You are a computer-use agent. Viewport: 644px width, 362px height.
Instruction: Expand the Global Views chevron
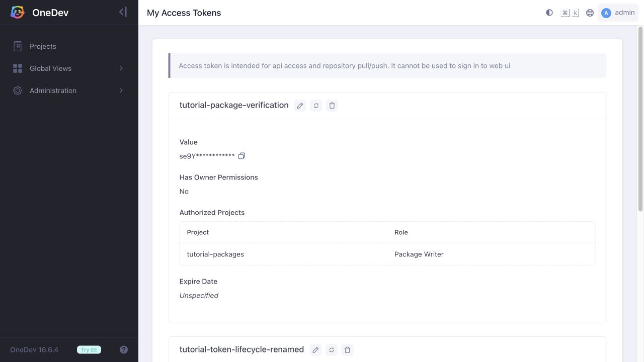(x=121, y=68)
